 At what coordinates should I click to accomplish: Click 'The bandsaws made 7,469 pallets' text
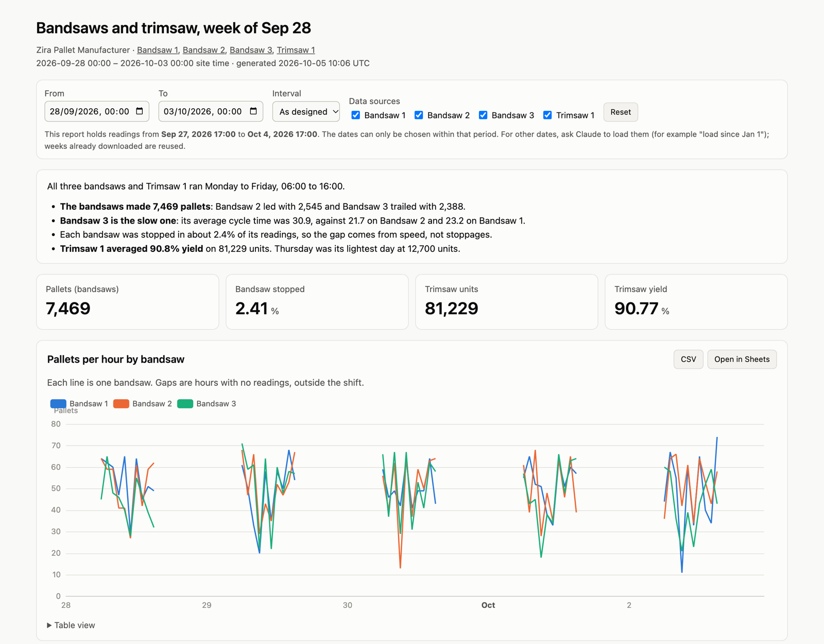coord(135,207)
